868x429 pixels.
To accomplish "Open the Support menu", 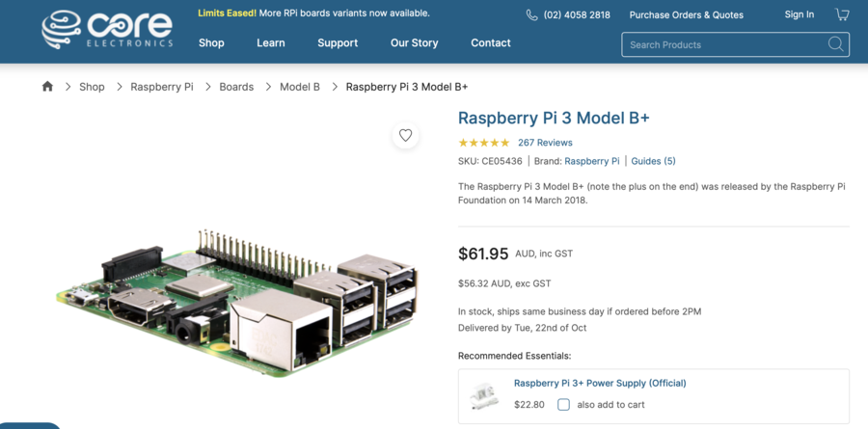I will 338,43.
